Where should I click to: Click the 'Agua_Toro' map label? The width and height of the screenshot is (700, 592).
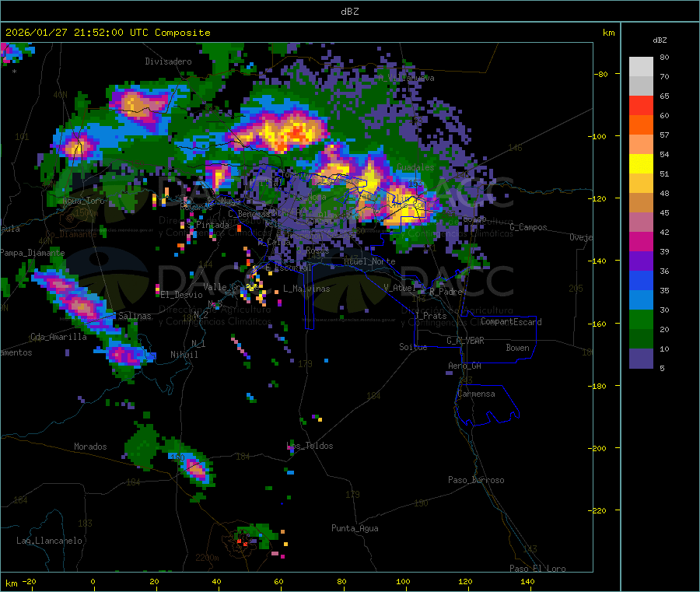(x=83, y=201)
